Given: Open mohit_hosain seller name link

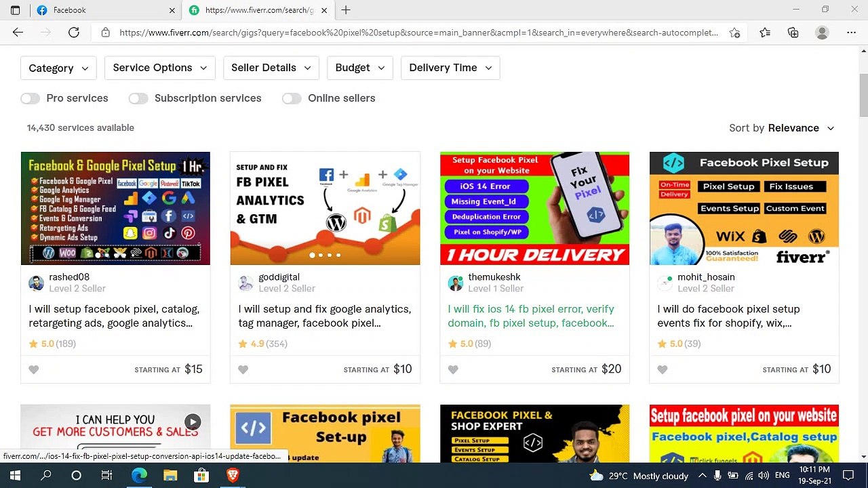Looking at the screenshot, I should click(706, 277).
